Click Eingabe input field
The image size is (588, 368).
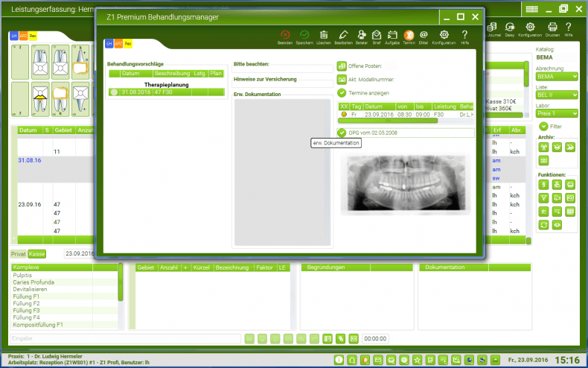pos(125,339)
